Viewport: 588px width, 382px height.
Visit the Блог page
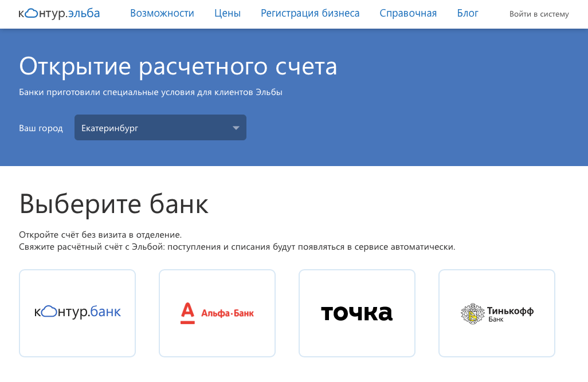click(468, 14)
